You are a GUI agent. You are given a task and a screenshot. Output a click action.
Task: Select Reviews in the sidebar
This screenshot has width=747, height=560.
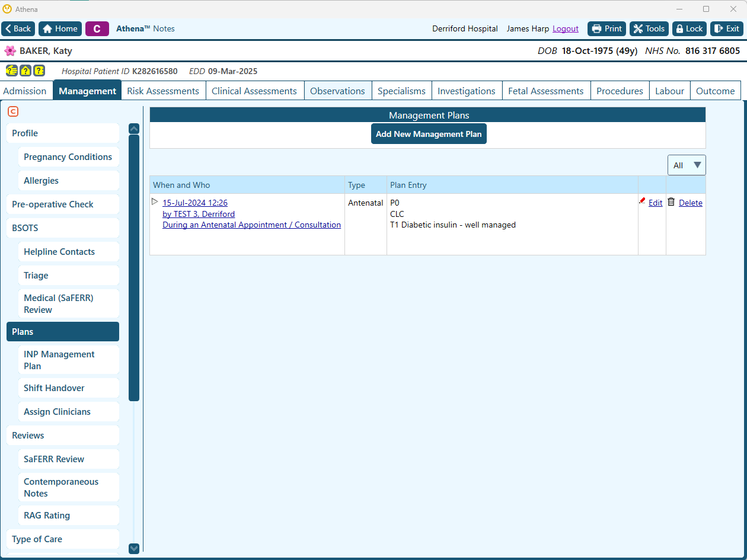pos(63,436)
